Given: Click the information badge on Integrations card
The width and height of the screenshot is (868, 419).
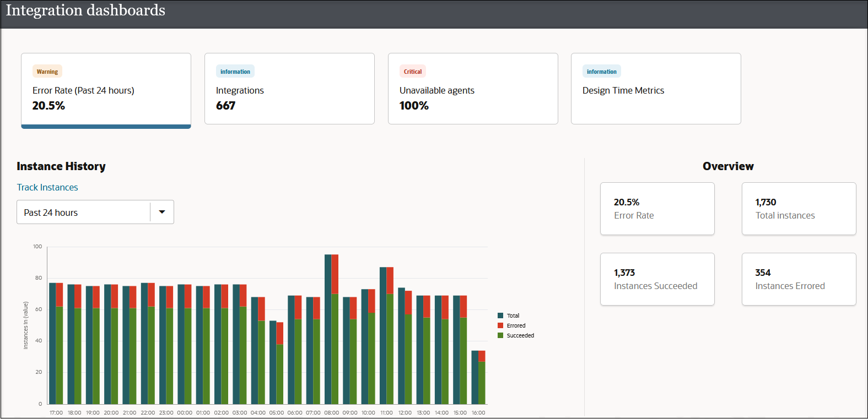Looking at the screenshot, I should click(235, 72).
